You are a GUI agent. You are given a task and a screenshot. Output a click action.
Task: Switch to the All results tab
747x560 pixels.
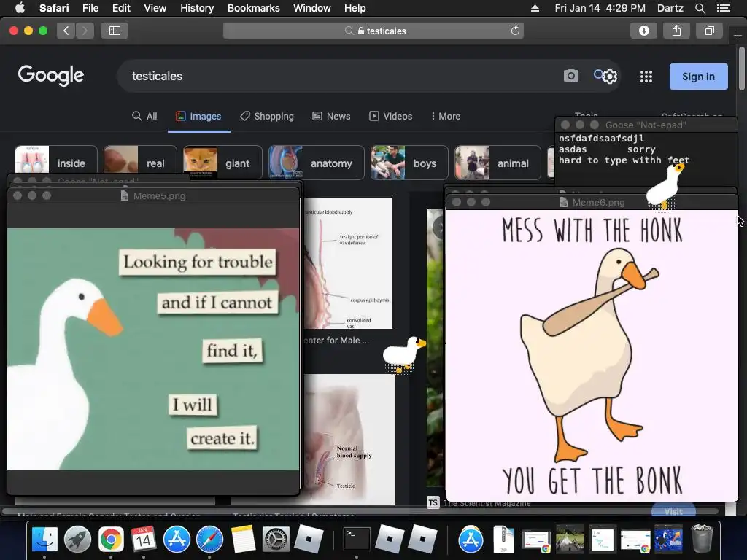point(144,116)
